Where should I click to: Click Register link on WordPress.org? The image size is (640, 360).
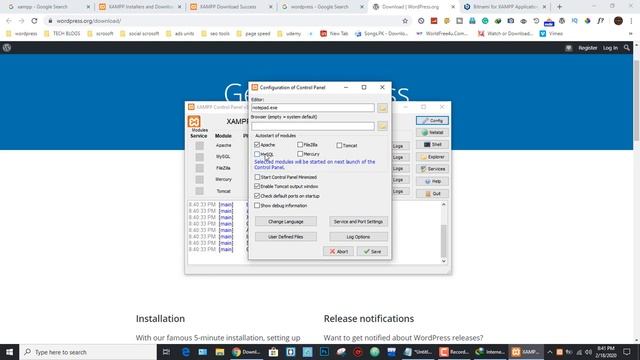pos(587,48)
